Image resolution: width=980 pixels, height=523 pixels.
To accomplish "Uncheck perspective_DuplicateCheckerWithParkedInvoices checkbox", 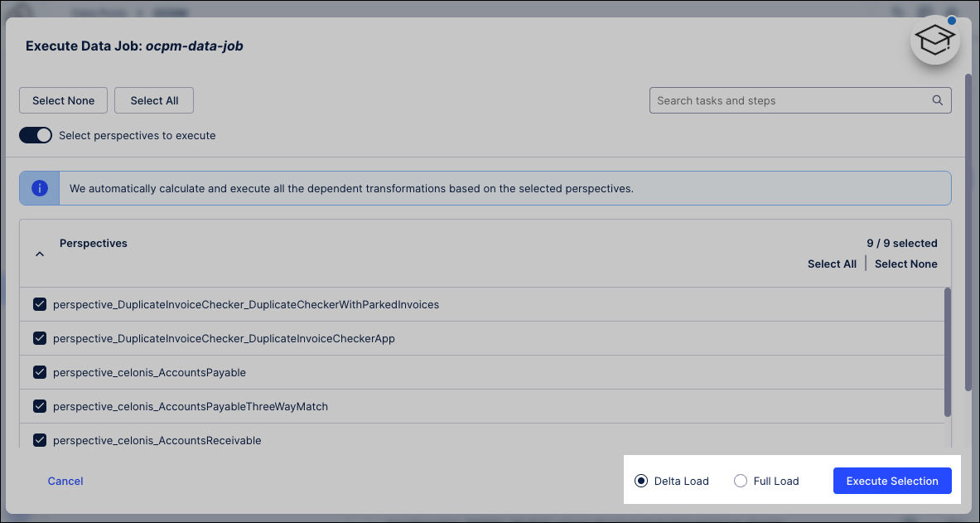I will point(40,304).
